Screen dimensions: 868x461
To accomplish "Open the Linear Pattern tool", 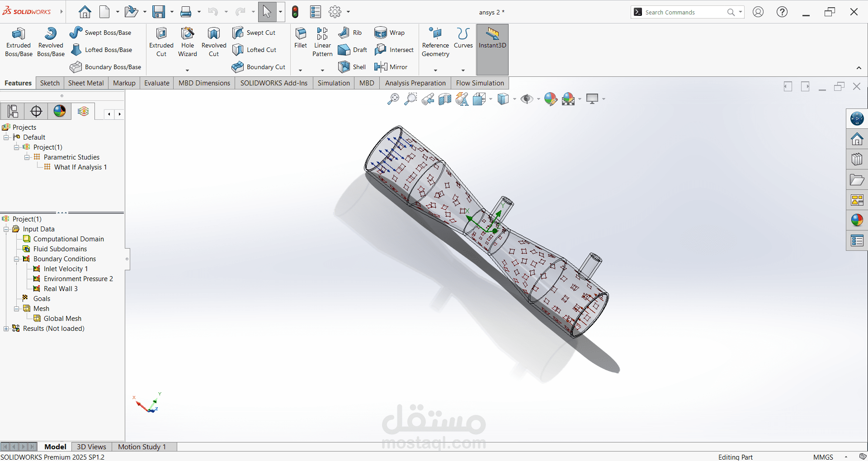I will (x=322, y=42).
